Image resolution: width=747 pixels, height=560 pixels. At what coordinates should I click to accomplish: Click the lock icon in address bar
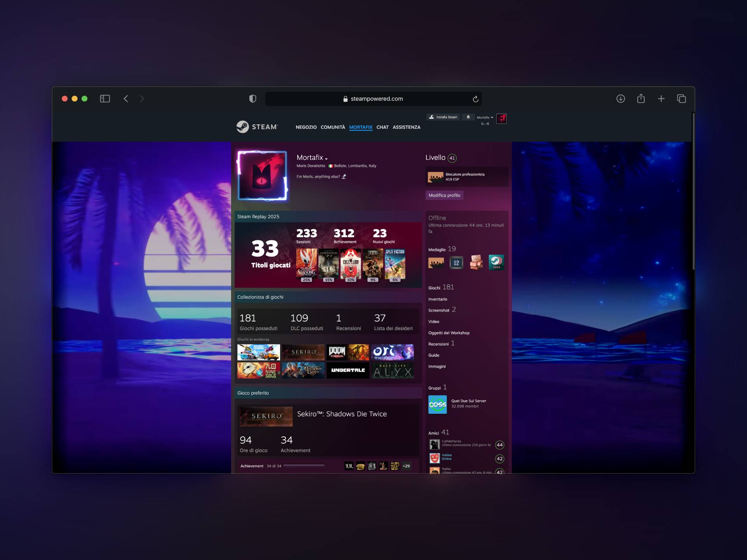click(345, 99)
